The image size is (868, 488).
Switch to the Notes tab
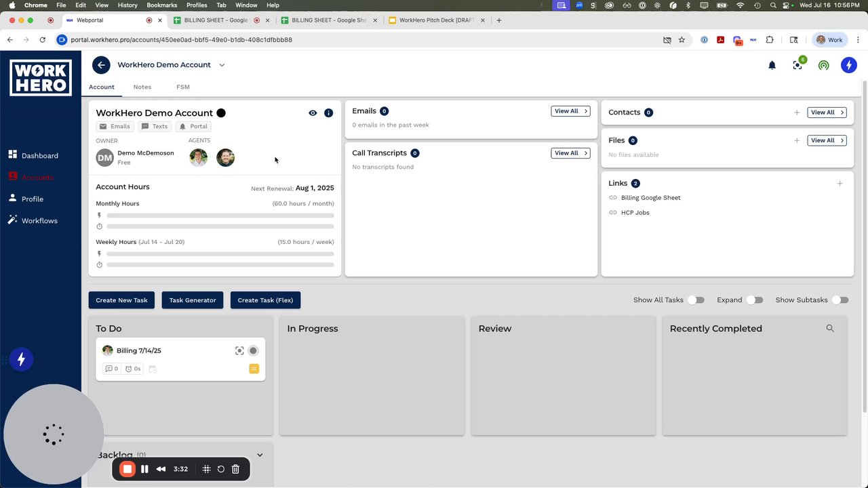point(142,87)
